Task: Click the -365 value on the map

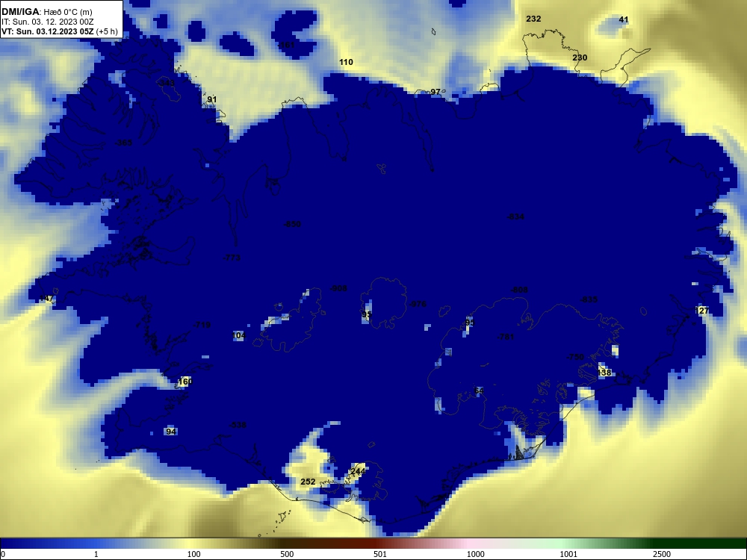Action: (124, 143)
